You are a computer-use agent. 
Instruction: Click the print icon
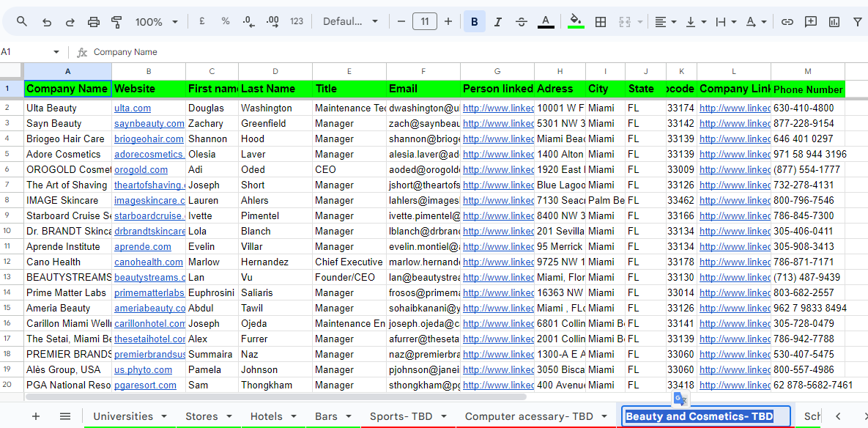(94, 22)
